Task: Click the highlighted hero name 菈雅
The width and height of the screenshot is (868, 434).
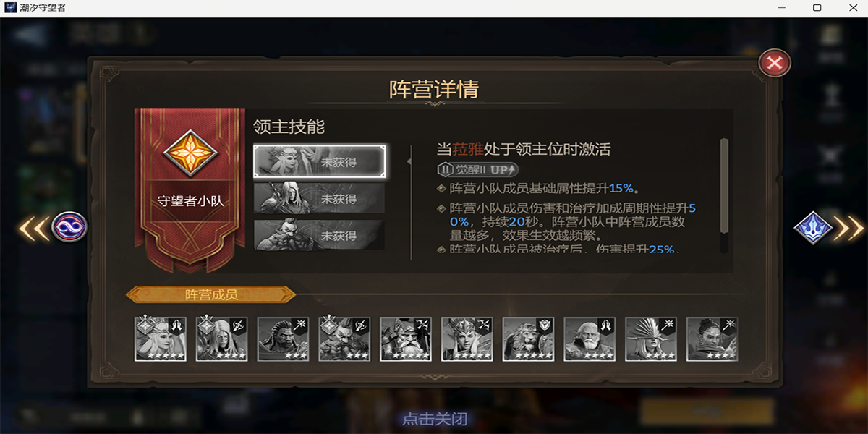Action: 468,150
